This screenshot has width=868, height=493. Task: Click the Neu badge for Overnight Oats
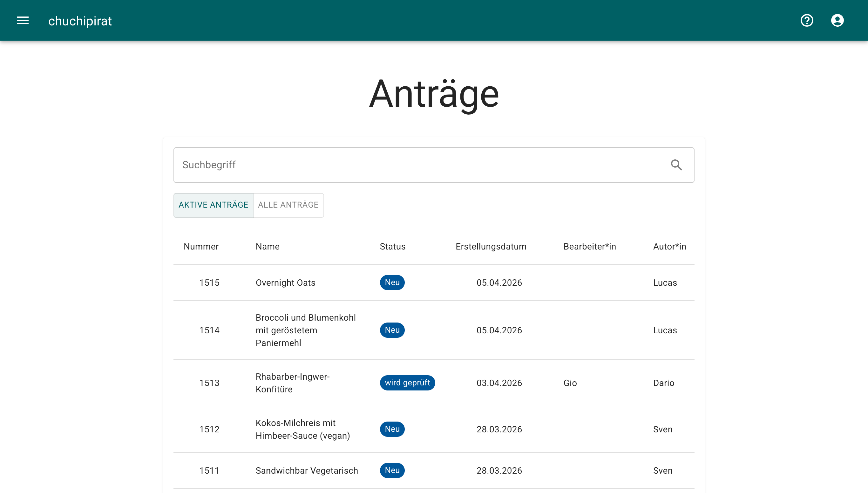click(x=392, y=283)
